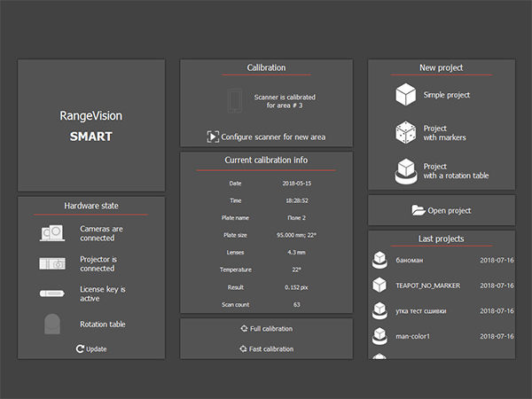
Task: Click the scanner calibration phone icon
Action: pos(235,101)
